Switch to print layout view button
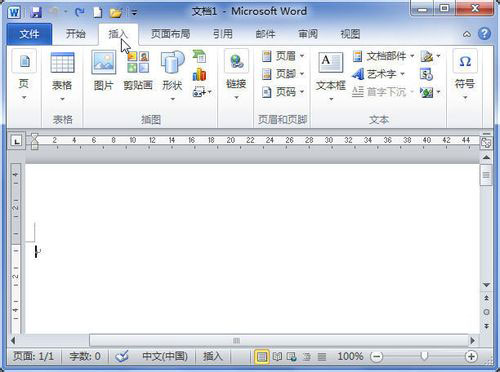500x372 pixels. pos(262,357)
